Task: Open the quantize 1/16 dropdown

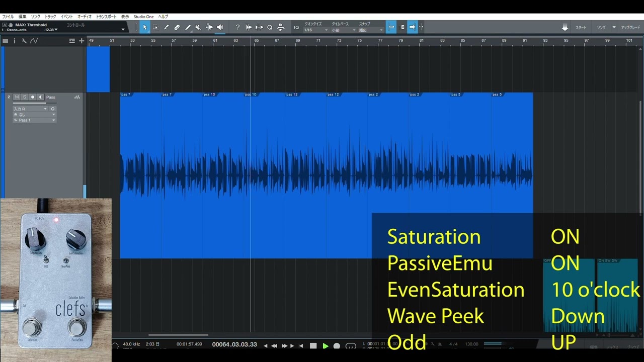Action: (x=316, y=30)
